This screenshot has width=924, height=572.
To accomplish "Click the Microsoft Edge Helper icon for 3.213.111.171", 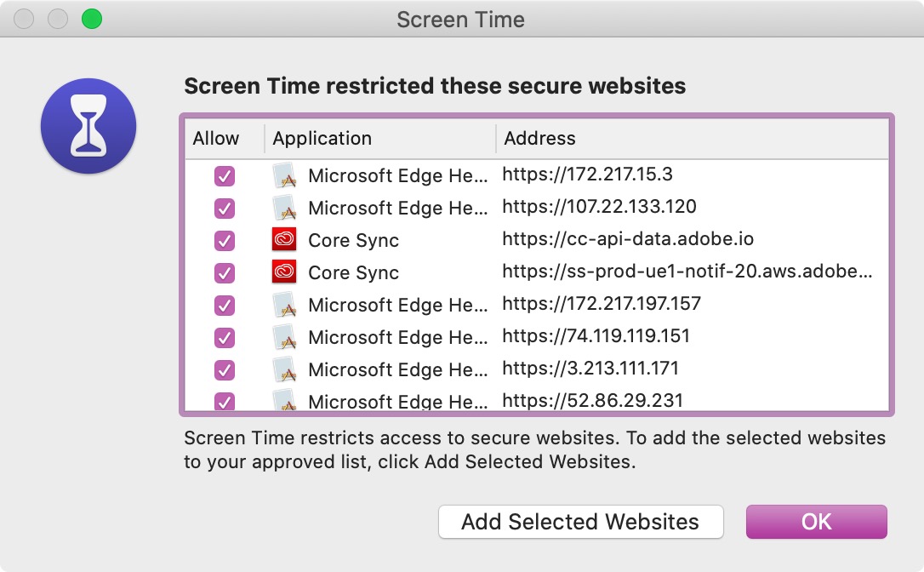I will pyautogui.click(x=283, y=369).
